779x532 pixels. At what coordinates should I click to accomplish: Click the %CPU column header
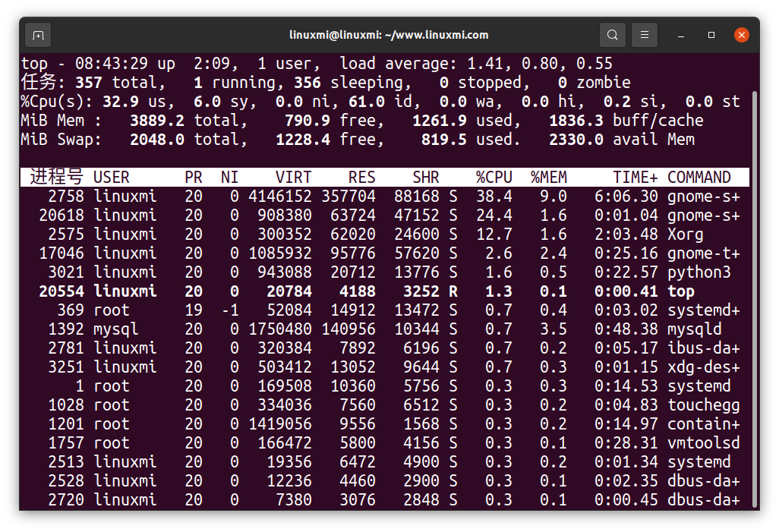pyautogui.click(x=494, y=178)
